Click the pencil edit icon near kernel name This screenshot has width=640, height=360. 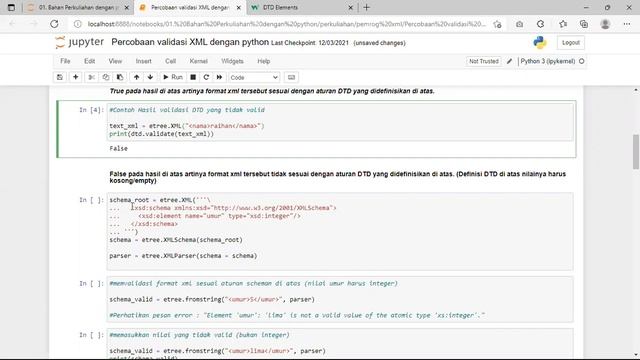pyautogui.click(x=509, y=61)
